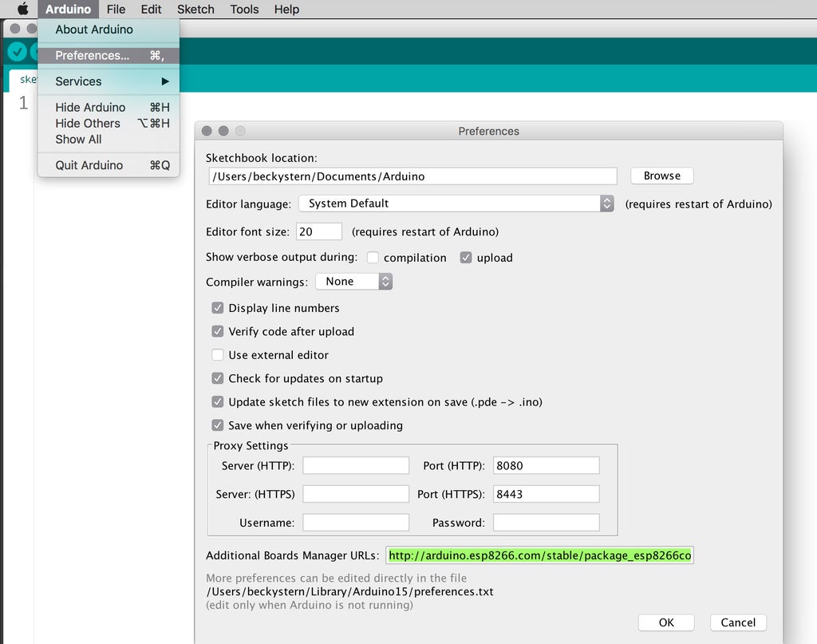Click the Sketchbook location path field
Screen dimensions: 817x644
coord(412,176)
